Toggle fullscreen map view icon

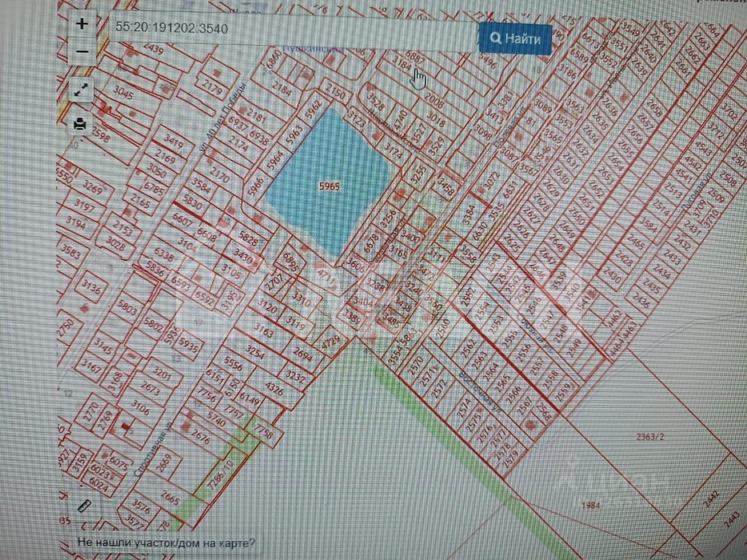(x=81, y=90)
